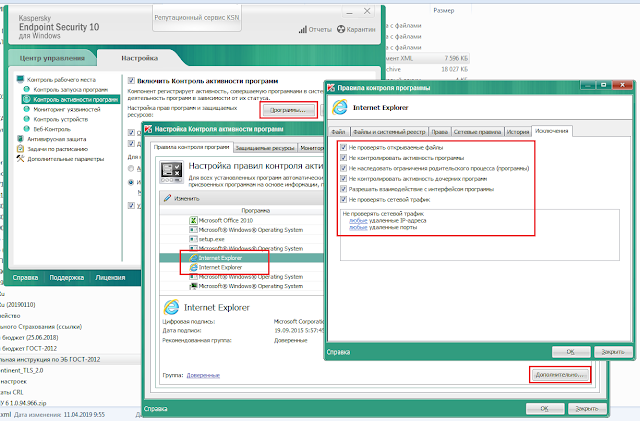Click Закрыть in Настройка Контроля активности window
Viewport: 640px width, 421px height.
[x=587, y=408]
